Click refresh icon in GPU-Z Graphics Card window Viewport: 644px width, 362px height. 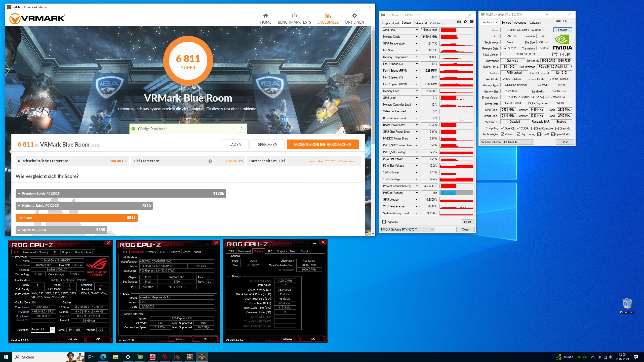pyautogui.click(x=565, y=21)
